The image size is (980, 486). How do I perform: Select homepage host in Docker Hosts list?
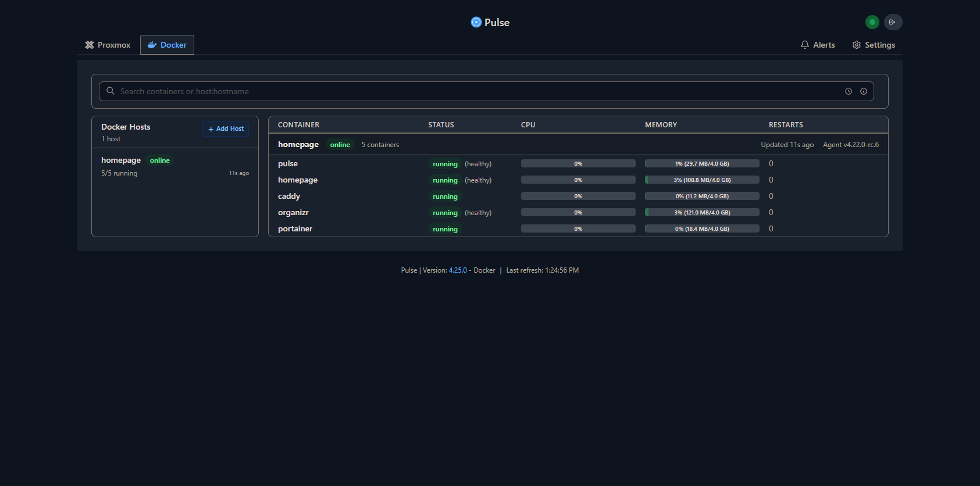(x=121, y=160)
